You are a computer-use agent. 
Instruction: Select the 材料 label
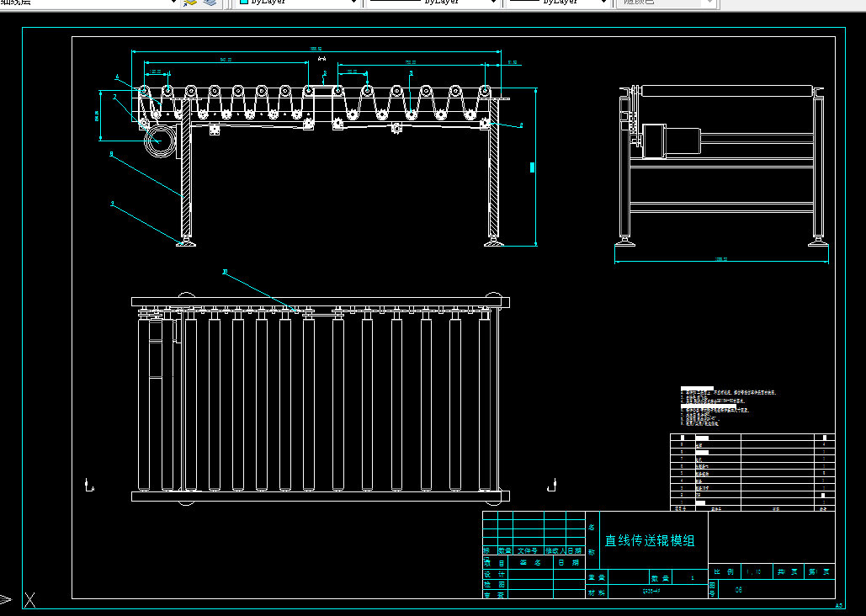pyautogui.click(x=597, y=592)
